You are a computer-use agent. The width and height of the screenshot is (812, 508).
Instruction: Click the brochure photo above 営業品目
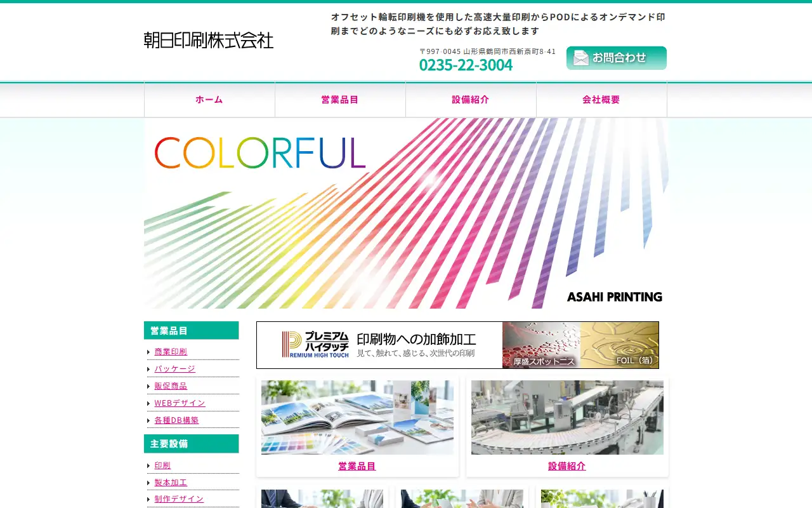point(357,417)
